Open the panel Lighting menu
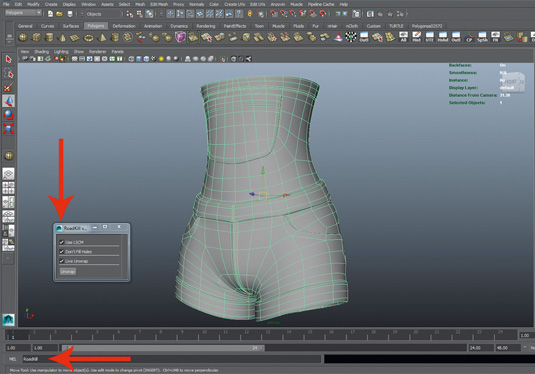This screenshot has height=374, width=535. [61, 52]
